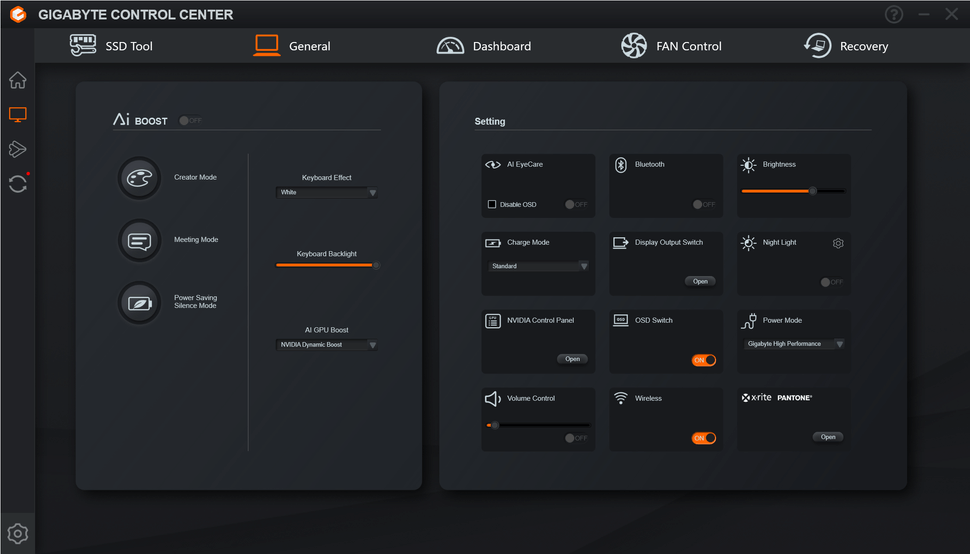The width and height of the screenshot is (970, 554).
Task: Check the Disable OSD checkbox
Action: (492, 204)
